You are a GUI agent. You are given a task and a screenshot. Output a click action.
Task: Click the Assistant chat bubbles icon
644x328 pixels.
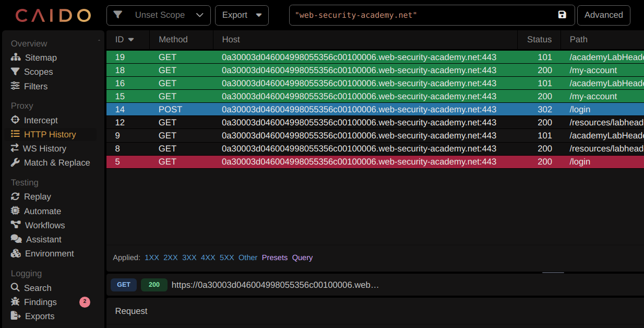[x=16, y=239]
